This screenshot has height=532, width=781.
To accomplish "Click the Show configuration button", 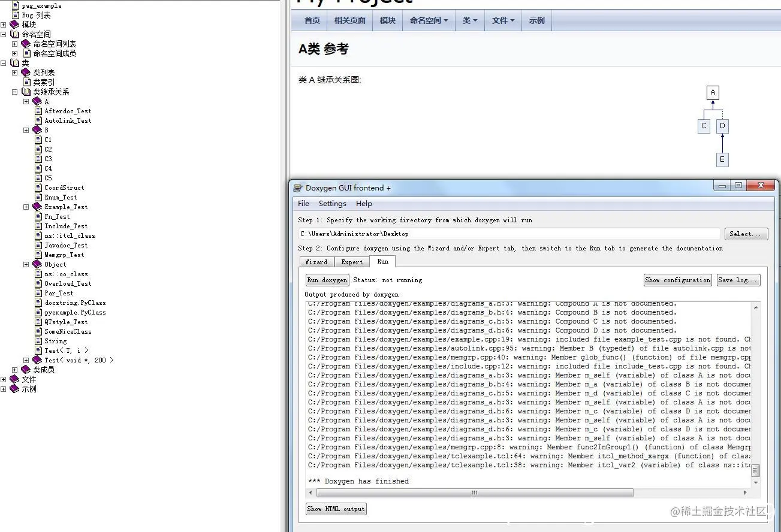I will point(678,280).
